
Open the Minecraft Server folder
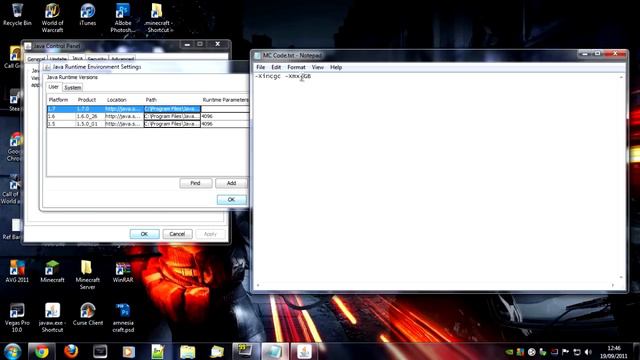tap(87, 275)
